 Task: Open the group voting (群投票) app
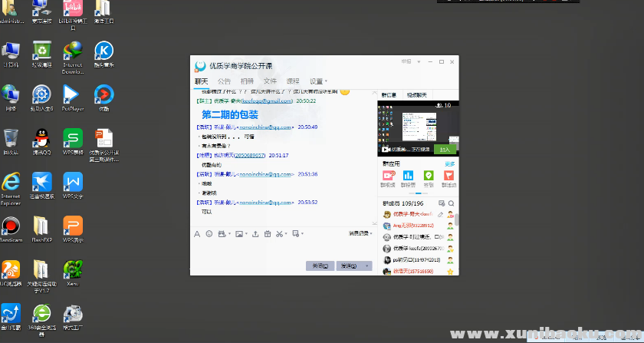[408, 176]
